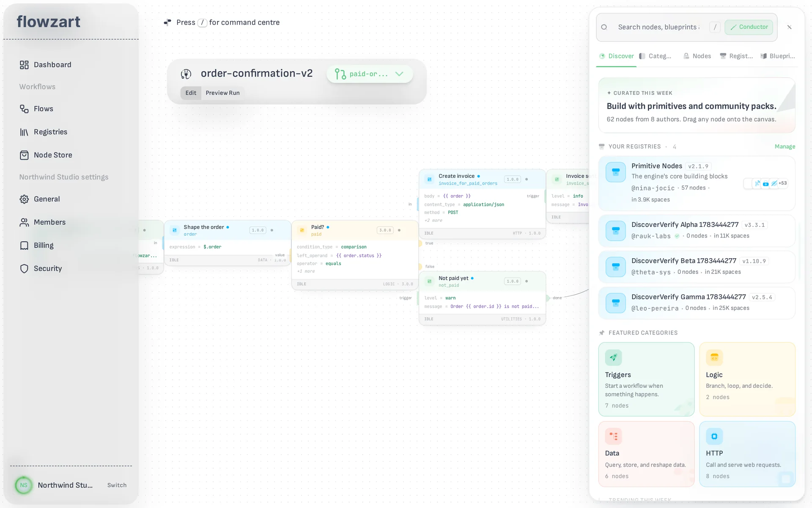
Task: Click the Triggers category rocket icon
Action: (x=613, y=358)
